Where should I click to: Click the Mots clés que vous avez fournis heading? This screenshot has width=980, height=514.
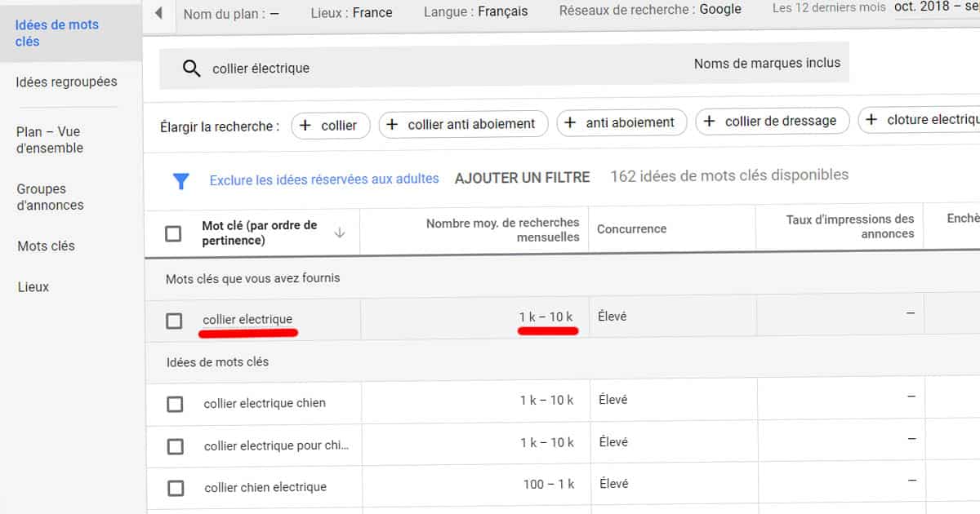tap(252, 278)
